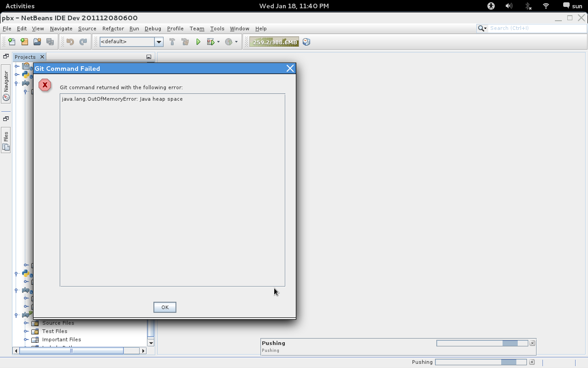Click the Test Files folder icon
The height and width of the screenshot is (368, 588).
[x=35, y=331]
